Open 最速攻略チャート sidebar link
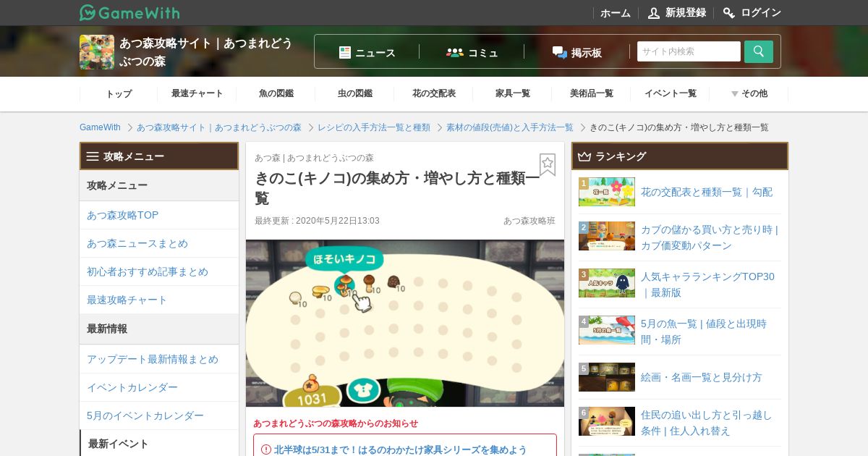 [159, 300]
